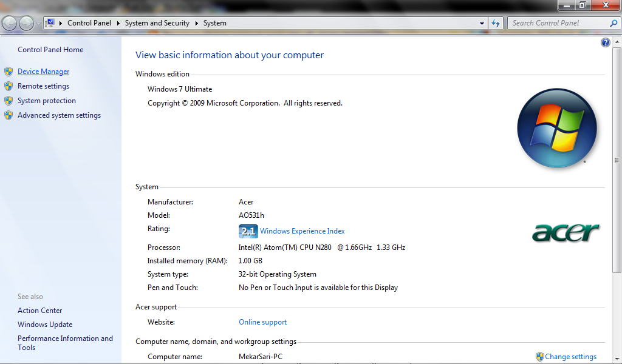Click the computer icon in address bar
The image size is (622, 364).
coord(50,23)
